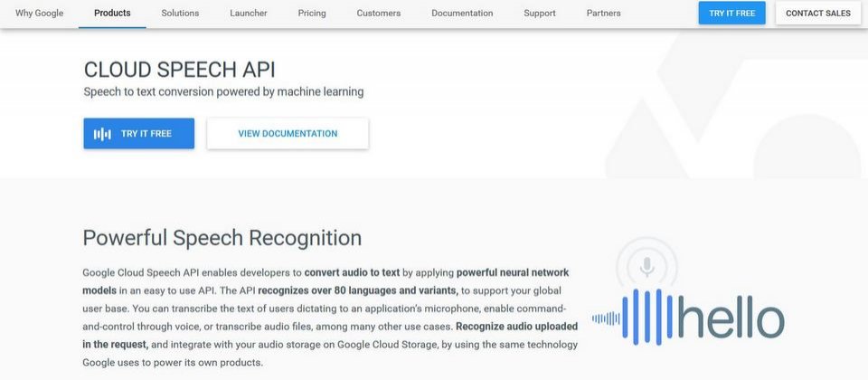Click the bold text 'Recognize audio uploaded'
The height and width of the screenshot is (380, 868).
(x=517, y=326)
